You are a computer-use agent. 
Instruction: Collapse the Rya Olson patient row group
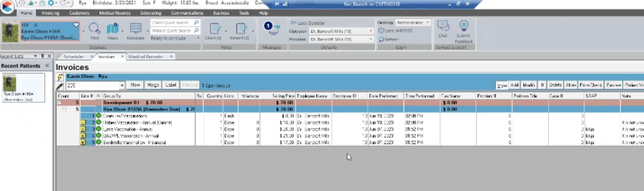click(65, 109)
